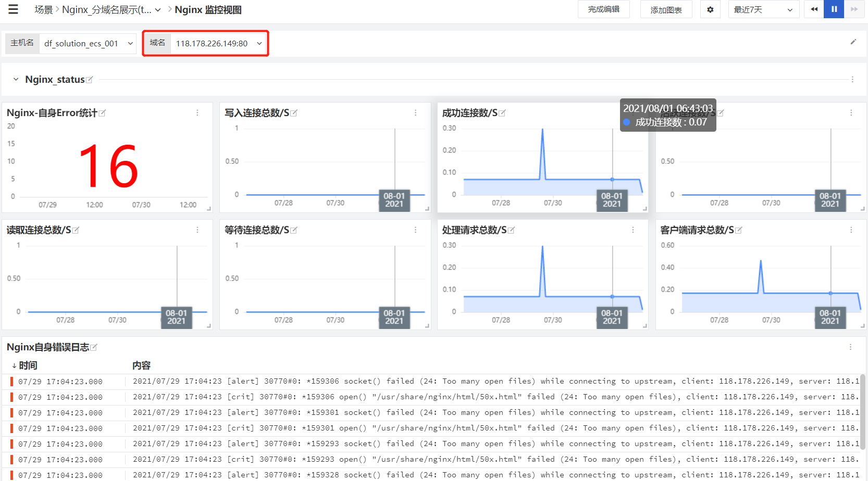This screenshot has width=868, height=481.
Task: Click the edit icon beside Nginx_status group title
Action: [x=89, y=80]
